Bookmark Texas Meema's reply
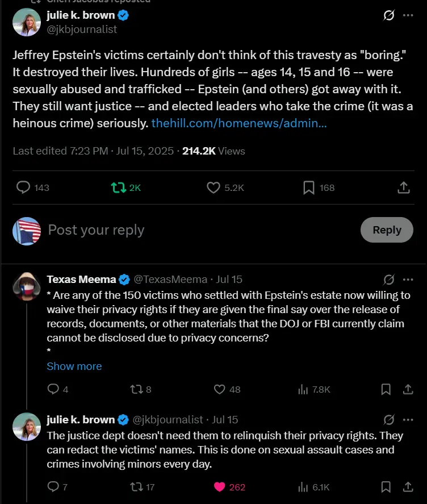 pyautogui.click(x=386, y=389)
